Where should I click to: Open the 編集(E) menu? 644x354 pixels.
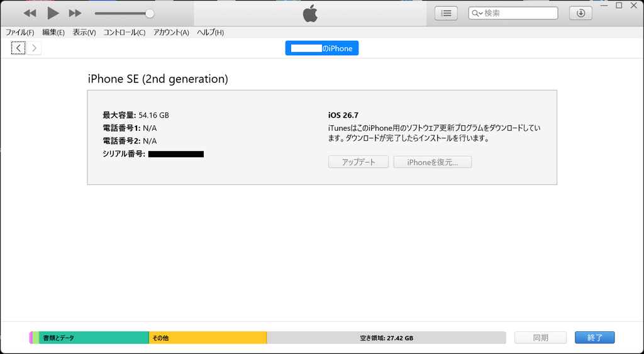[x=53, y=33]
